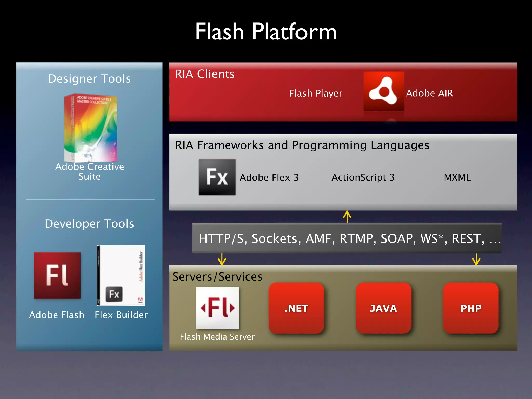Click the RIA Clients heading
The width and height of the screenshot is (532, 399).
pos(205,74)
